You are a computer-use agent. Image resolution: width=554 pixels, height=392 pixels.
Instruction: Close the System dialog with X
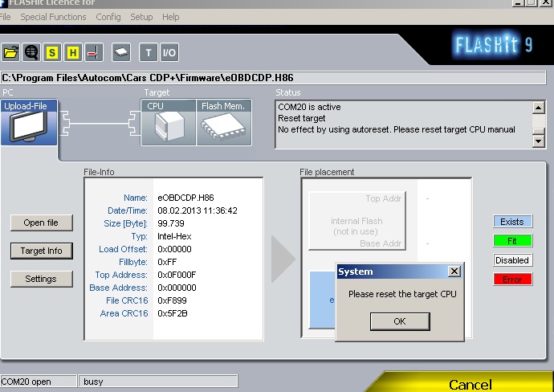pos(454,272)
